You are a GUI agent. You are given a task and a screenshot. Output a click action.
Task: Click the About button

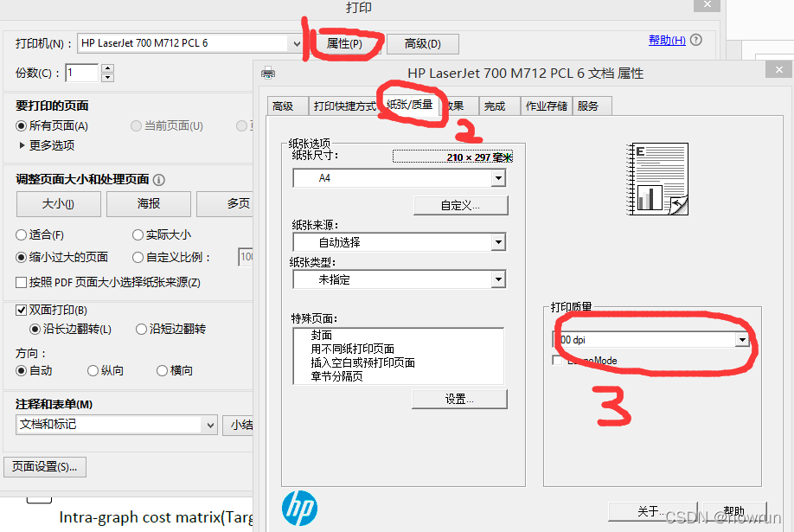pyautogui.click(x=652, y=511)
